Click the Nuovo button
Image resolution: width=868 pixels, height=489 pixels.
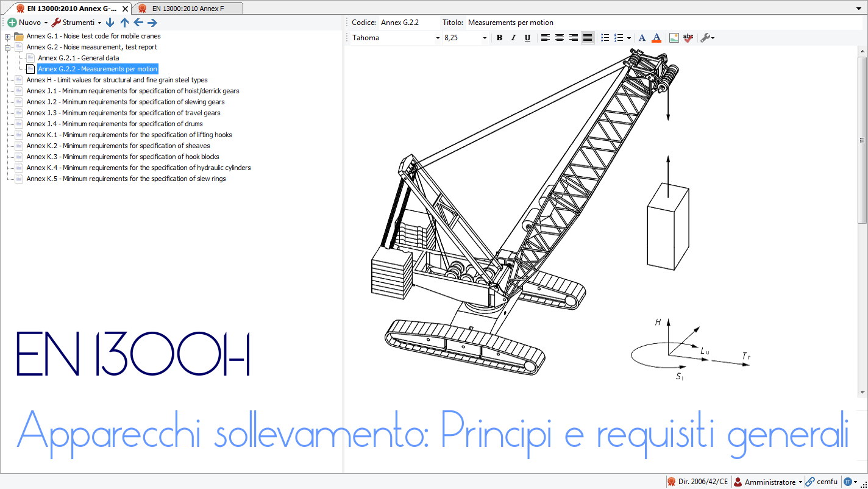27,23
